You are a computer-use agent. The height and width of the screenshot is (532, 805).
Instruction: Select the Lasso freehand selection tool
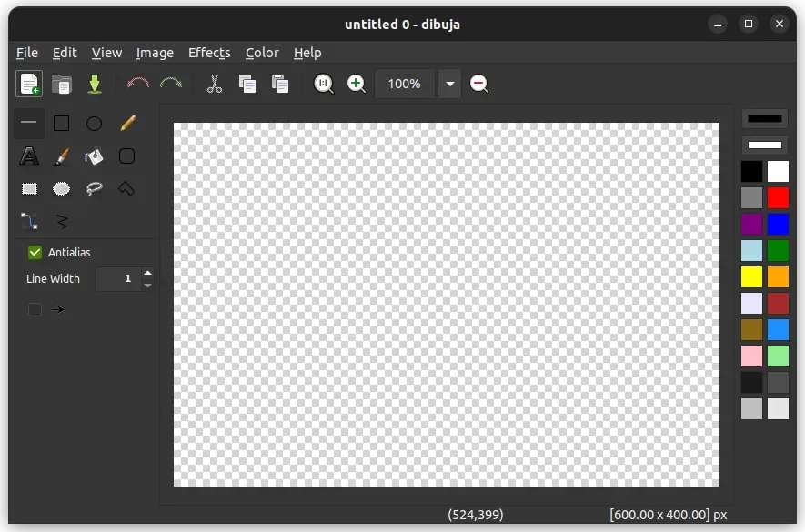(x=94, y=189)
